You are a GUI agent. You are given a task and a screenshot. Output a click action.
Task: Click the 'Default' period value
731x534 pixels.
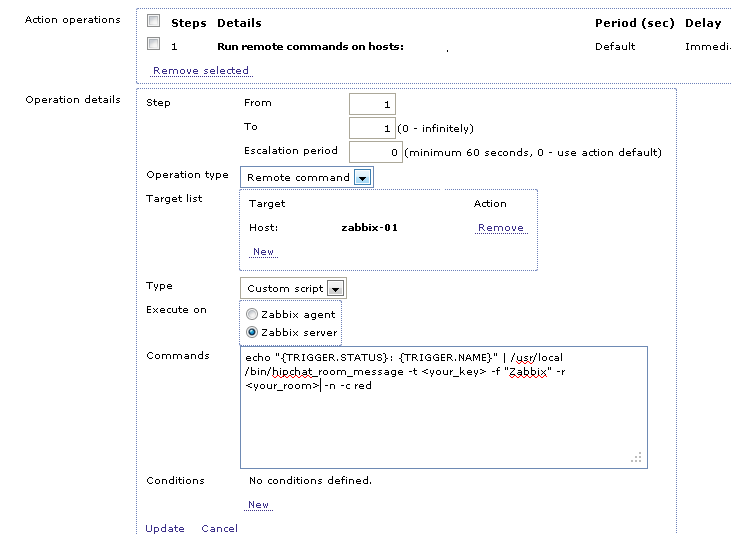pos(615,47)
